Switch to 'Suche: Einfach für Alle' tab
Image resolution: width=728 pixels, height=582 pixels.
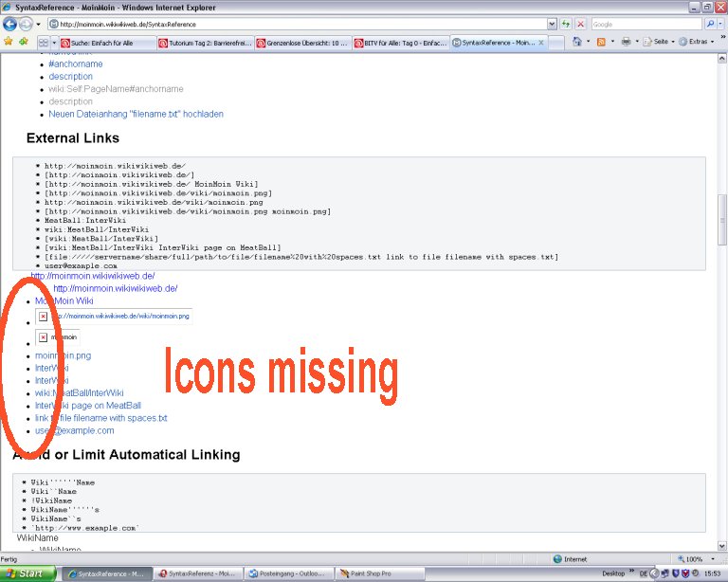107,43
